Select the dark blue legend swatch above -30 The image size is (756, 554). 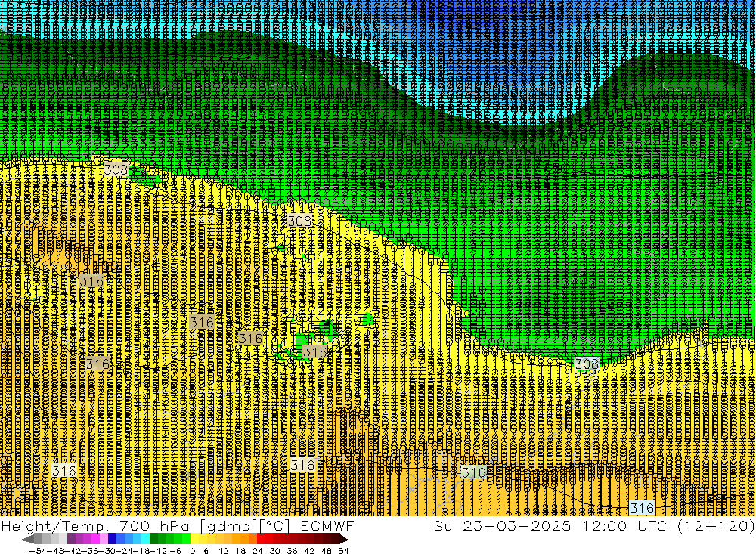tap(112, 538)
